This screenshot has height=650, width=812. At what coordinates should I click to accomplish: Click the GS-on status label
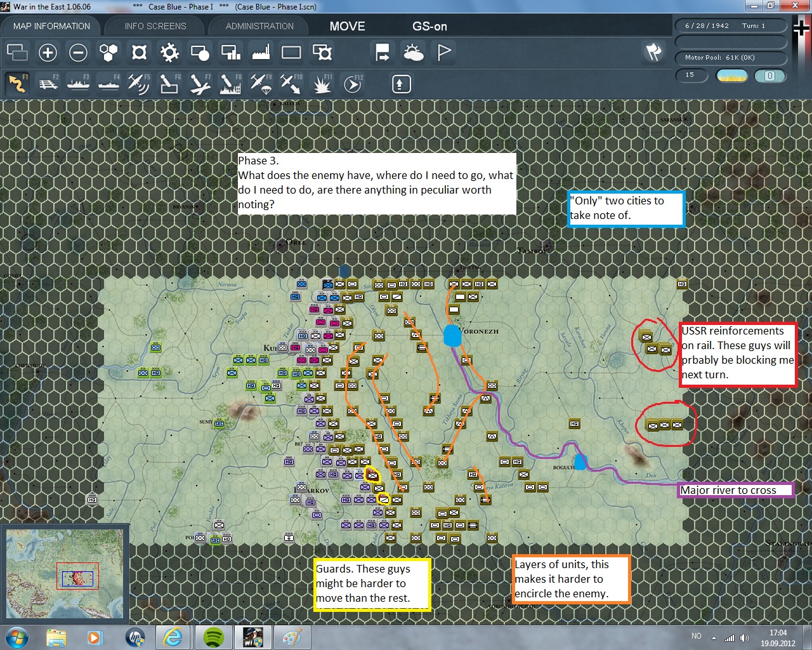pyautogui.click(x=429, y=26)
